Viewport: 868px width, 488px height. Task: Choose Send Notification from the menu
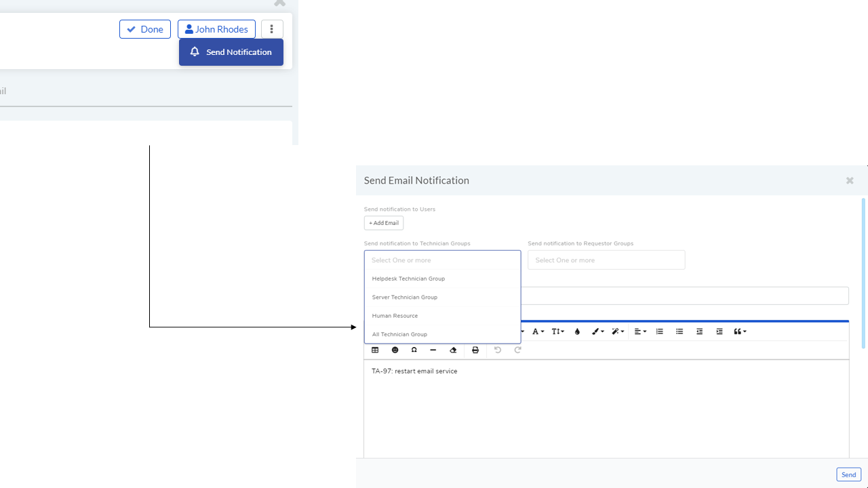[231, 52]
